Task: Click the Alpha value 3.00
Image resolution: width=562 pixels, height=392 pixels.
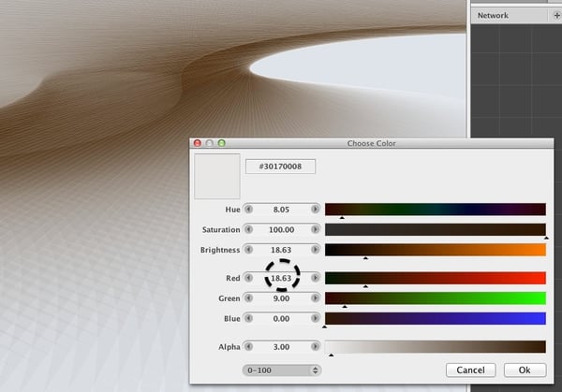Action: (x=281, y=347)
